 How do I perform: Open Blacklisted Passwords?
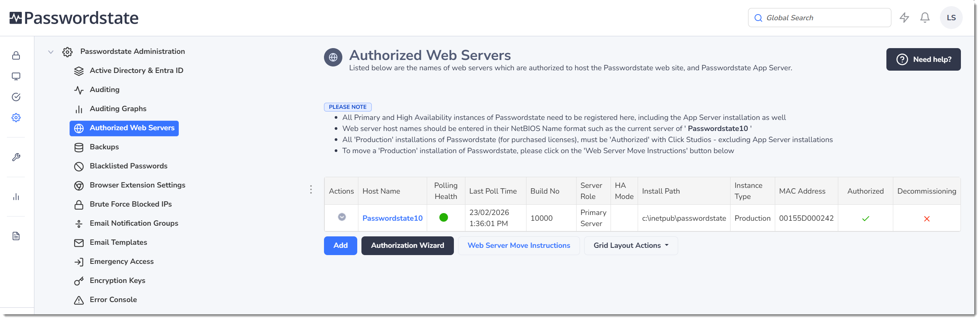coord(128,166)
